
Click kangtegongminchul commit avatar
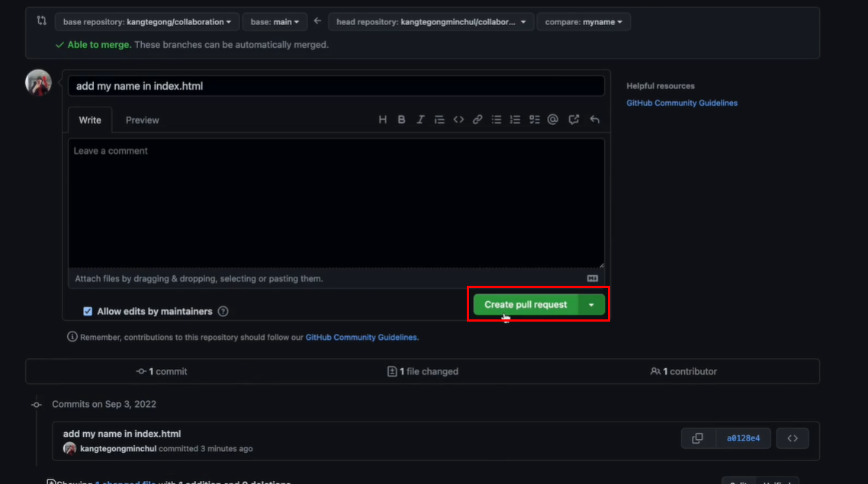coord(69,449)
